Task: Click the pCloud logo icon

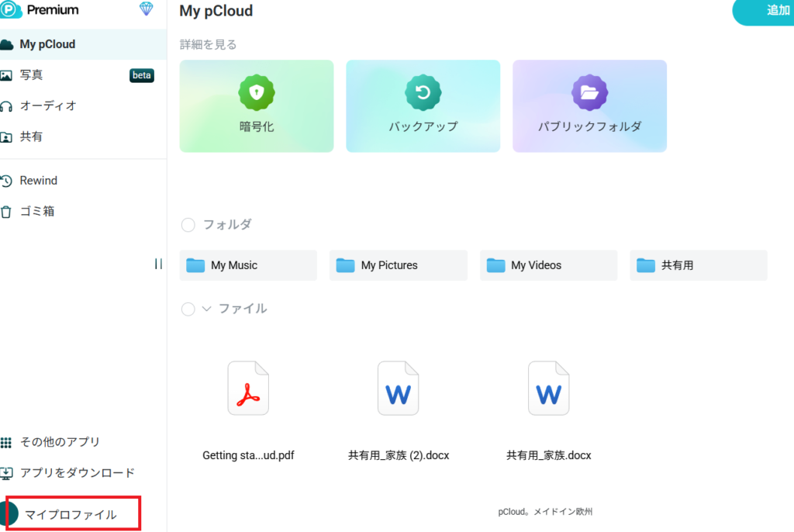Action: click(11, 10)
